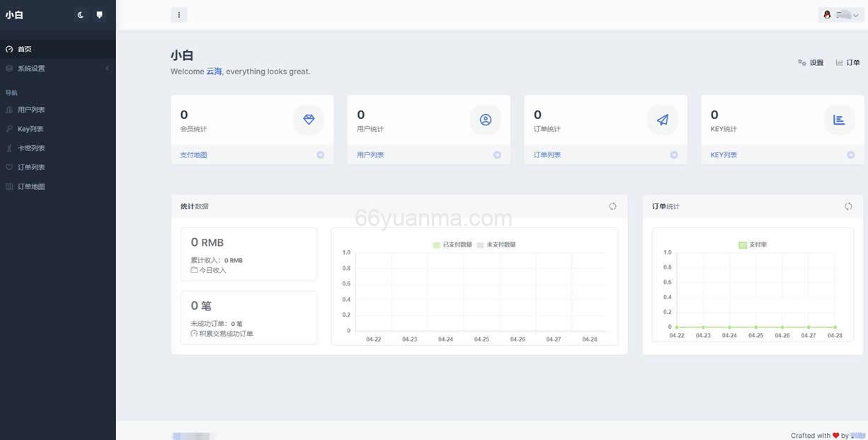Open the user account dropdown
The image size is (868, 440).
[841, 15]
